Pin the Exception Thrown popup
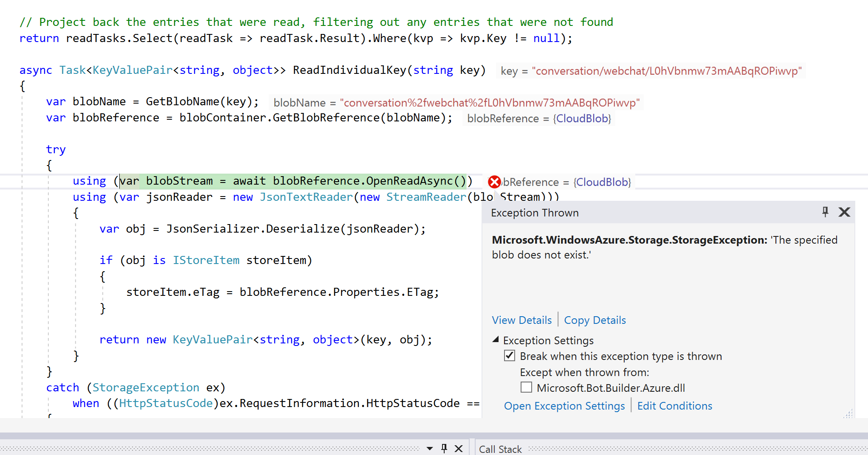Image resolution: width=868 pixels, height=455 pixels. [x=825, y=212]
